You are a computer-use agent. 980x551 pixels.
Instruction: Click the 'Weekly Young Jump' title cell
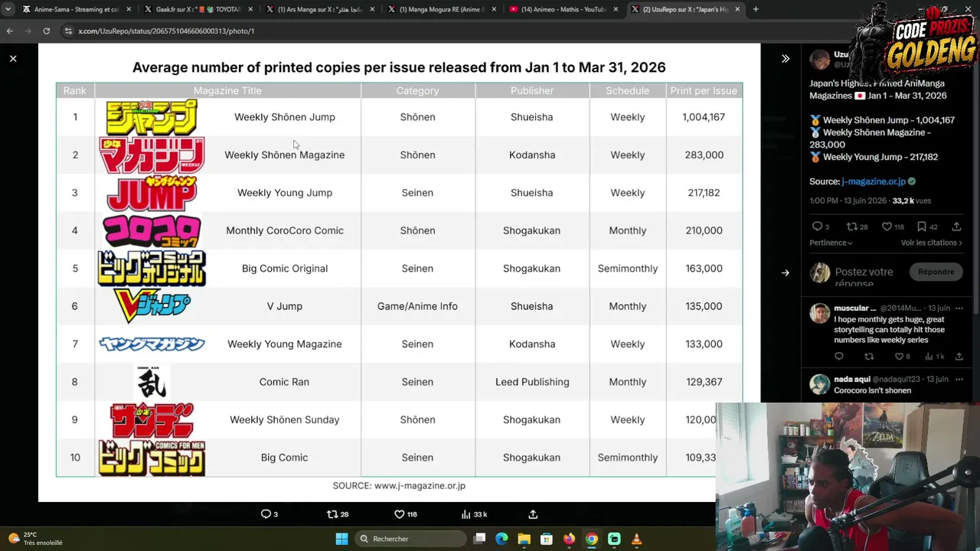[285, 193]
